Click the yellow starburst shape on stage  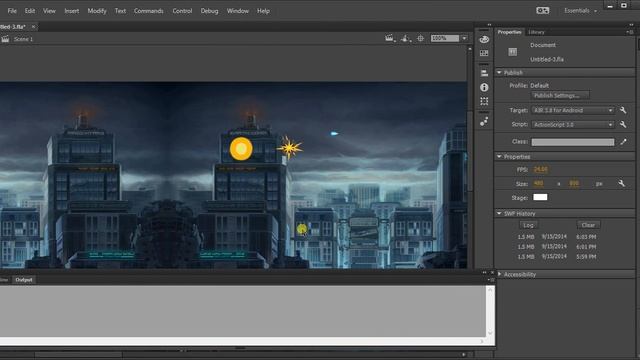[290, 147]
